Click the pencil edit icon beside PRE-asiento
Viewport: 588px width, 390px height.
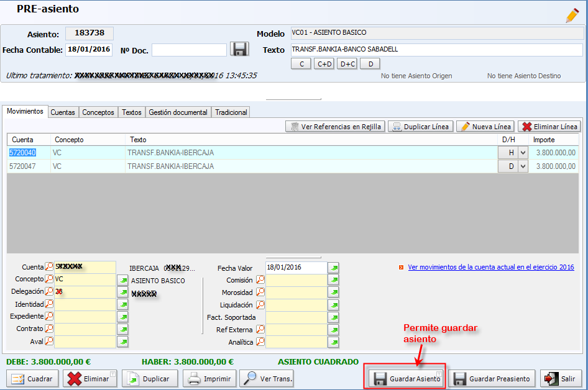click(572, 16)
